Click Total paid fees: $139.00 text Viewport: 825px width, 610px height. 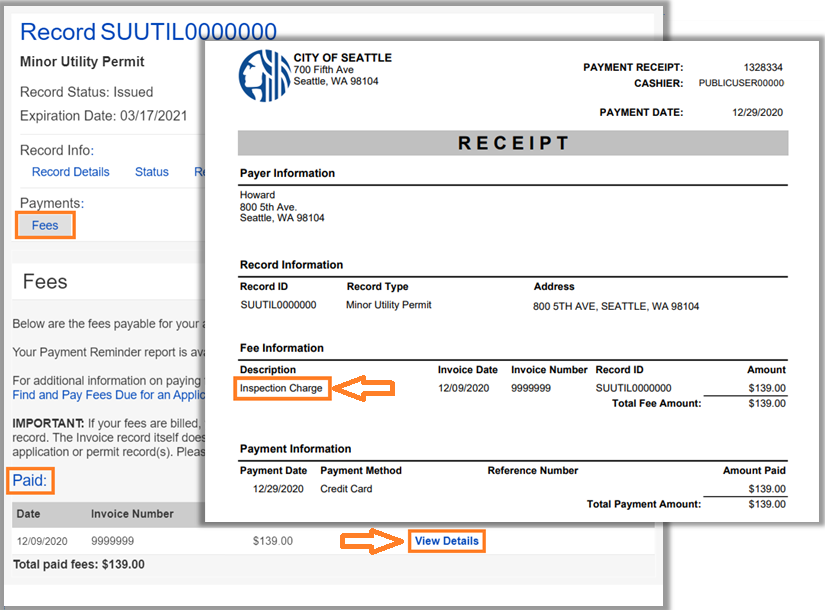click(78, 564)
